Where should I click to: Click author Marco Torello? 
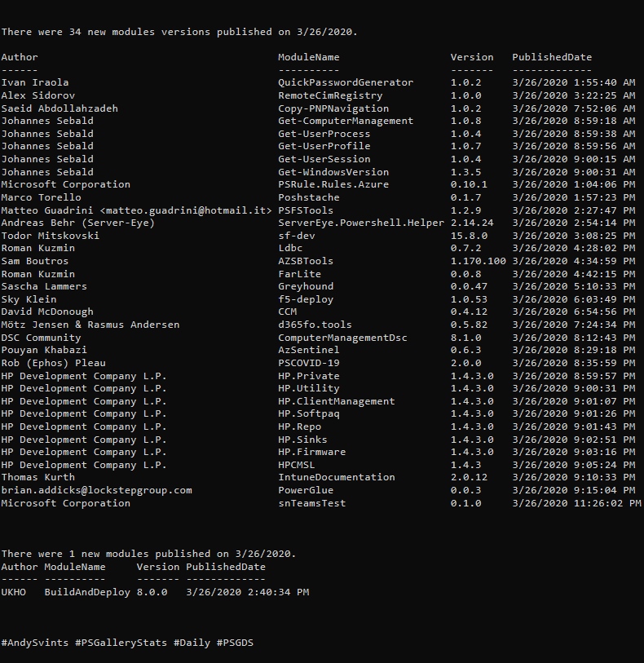[x=41, y=197]
